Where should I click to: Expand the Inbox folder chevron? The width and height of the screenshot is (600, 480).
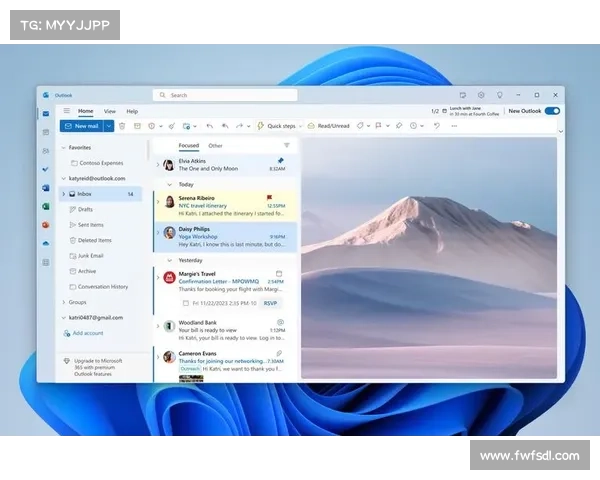click(x=64, y=194)
